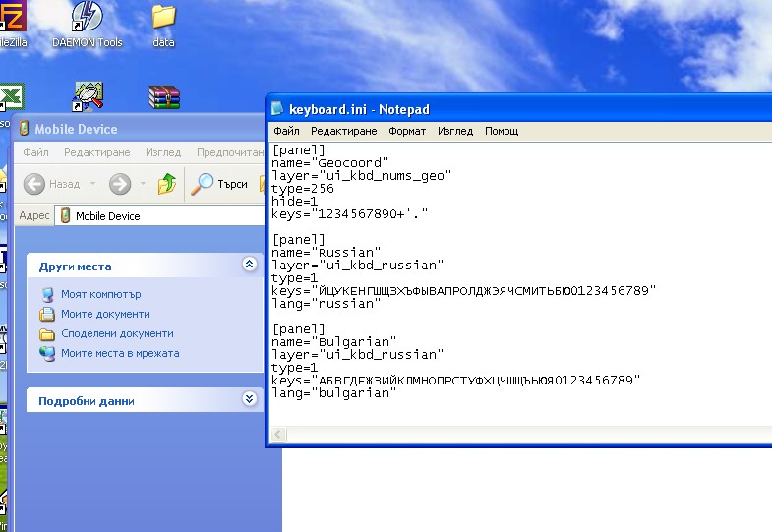Open the Back button history dropdown arrow
772x532 pixels.
point(91,184)
